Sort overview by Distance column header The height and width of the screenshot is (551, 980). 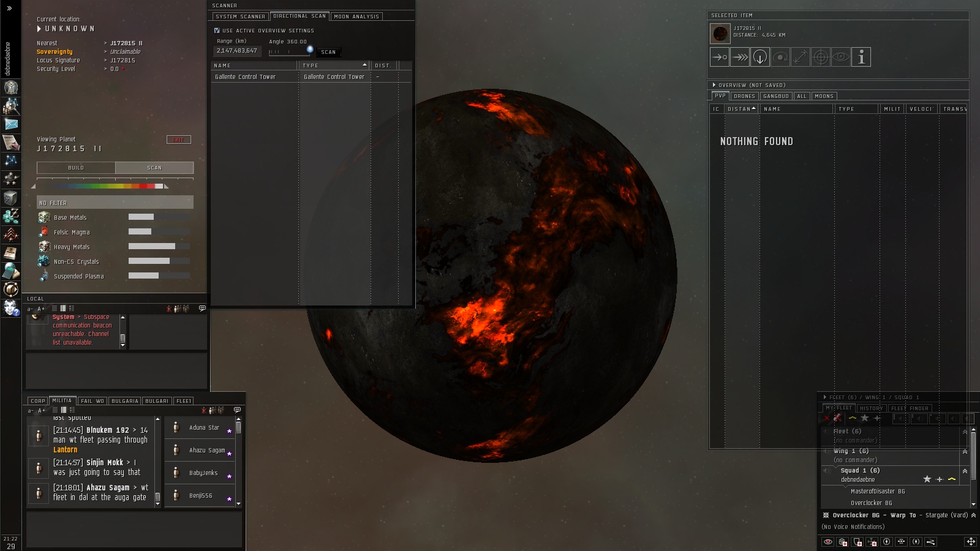point(741,109)
